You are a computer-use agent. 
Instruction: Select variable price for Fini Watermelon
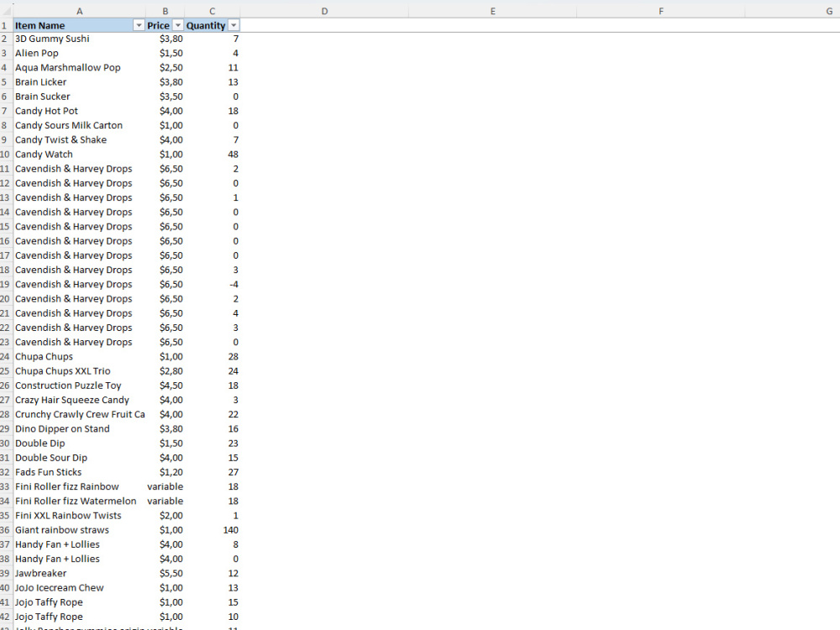pyautogui.click(x=165, y=501)
